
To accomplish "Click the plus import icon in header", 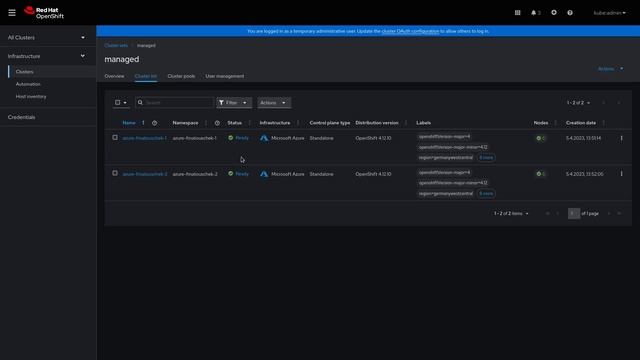I will pyautogui.click(x=554, y=13).
